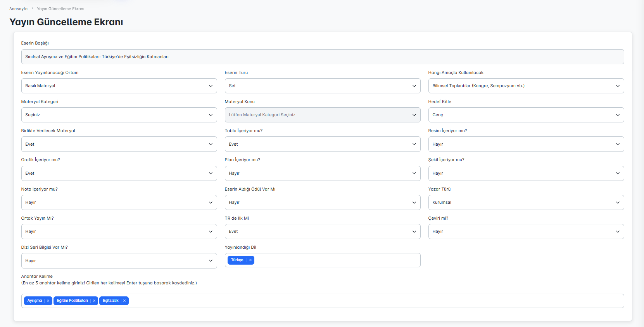
Task: Expand the TR de İlk Mi dropdown
Action: 322,232
